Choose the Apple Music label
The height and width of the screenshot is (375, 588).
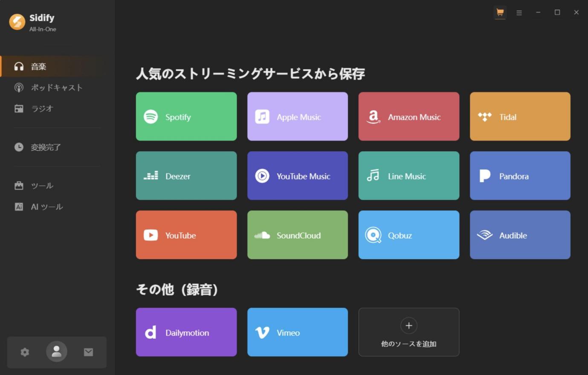click(299, 117)
